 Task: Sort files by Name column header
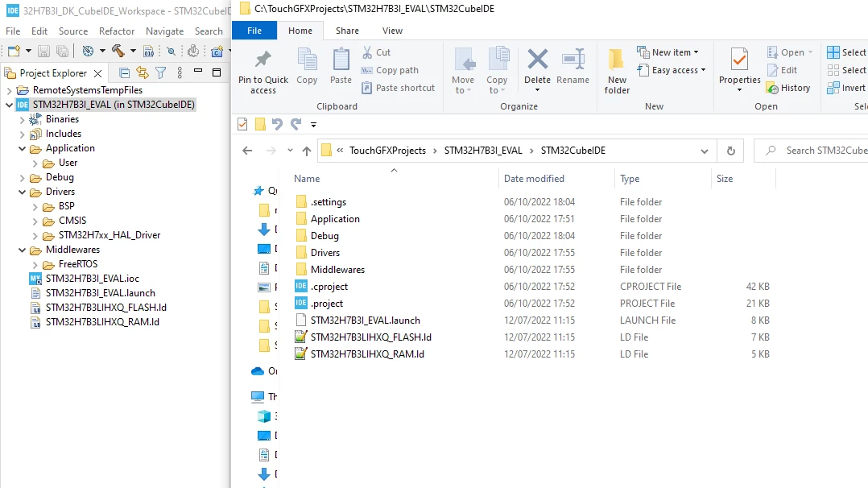pyautogui.click(x=307, y=178)
